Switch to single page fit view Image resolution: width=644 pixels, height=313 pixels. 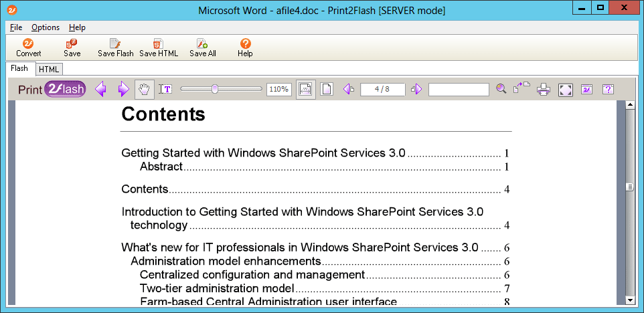click(326, 89)
